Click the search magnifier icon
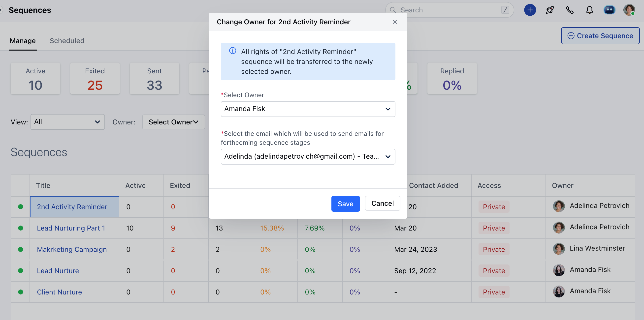Image resolution: width=644 pixels, height=320 pixels. click(x=393, y=10)
